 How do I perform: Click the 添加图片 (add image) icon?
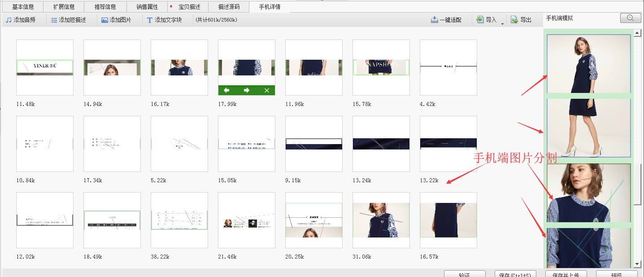click(x=104, y=20)
